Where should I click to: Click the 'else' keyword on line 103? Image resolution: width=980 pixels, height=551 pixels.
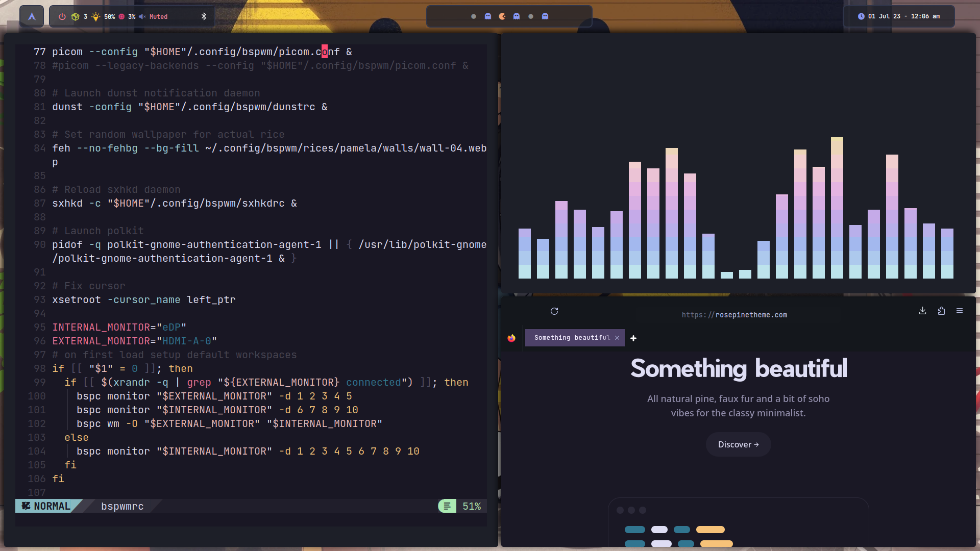tap(77, 437)
